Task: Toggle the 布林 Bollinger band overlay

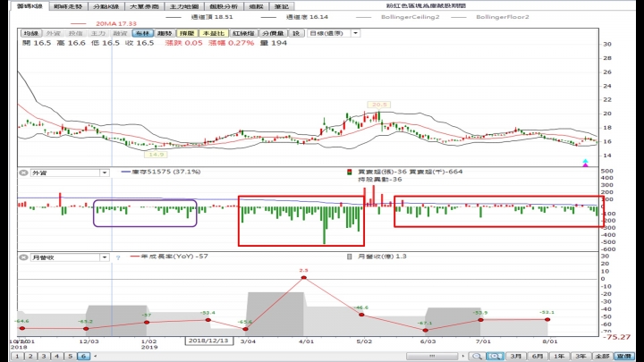Action: [x=142, y=33]
